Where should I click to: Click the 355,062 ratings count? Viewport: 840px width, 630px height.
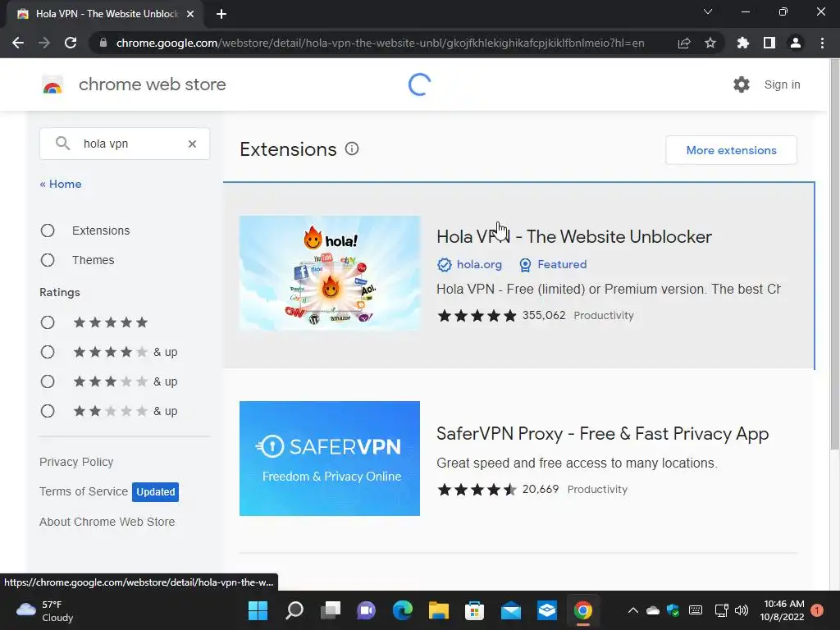(544, 315)
